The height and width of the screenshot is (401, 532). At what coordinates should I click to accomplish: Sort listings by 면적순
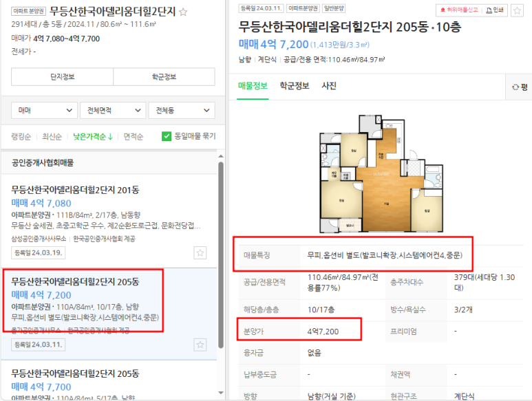(x=134, y=137)
